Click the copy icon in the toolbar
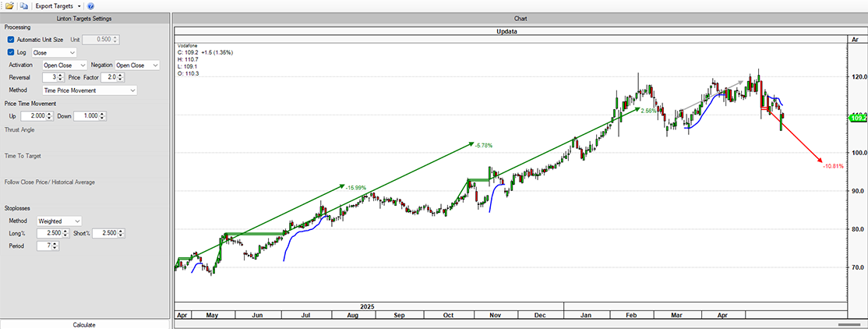 [x=24, y=5]
